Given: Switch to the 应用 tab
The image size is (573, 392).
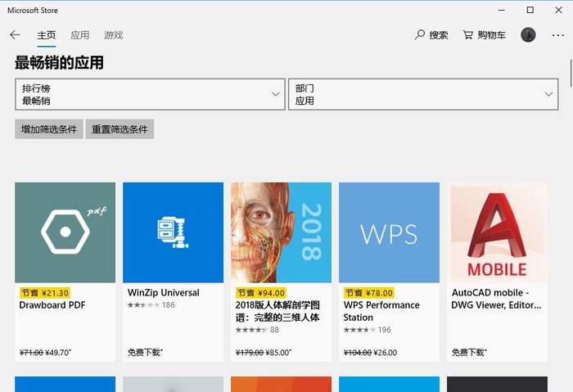Looking at the screenshot, I should pyautogui.click(x=79, y=35).
